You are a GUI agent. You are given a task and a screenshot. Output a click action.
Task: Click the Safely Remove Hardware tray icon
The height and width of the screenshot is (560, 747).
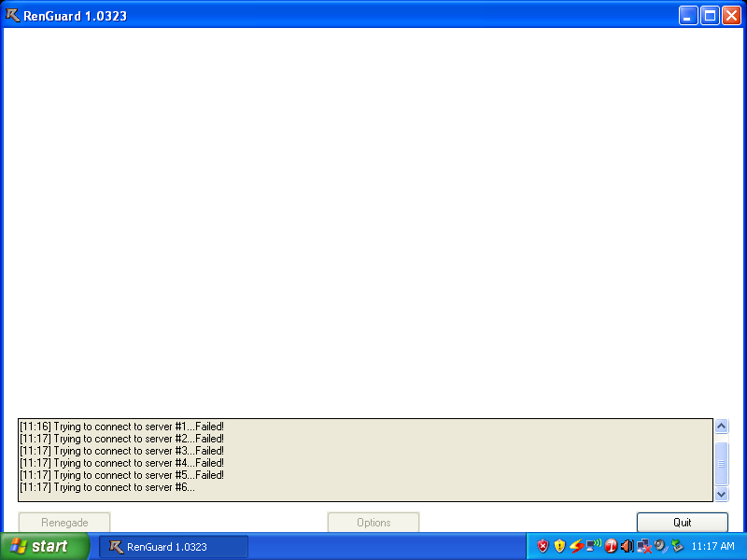coord(677,546)
